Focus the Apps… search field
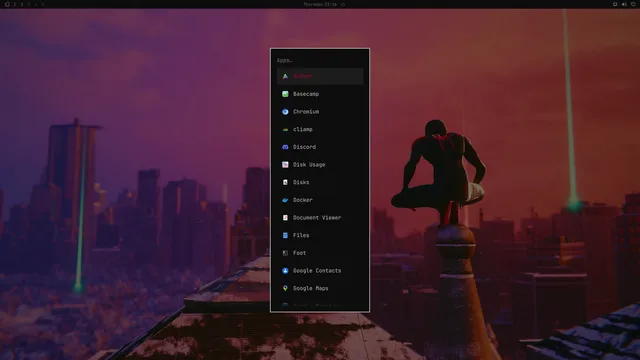 320,60
